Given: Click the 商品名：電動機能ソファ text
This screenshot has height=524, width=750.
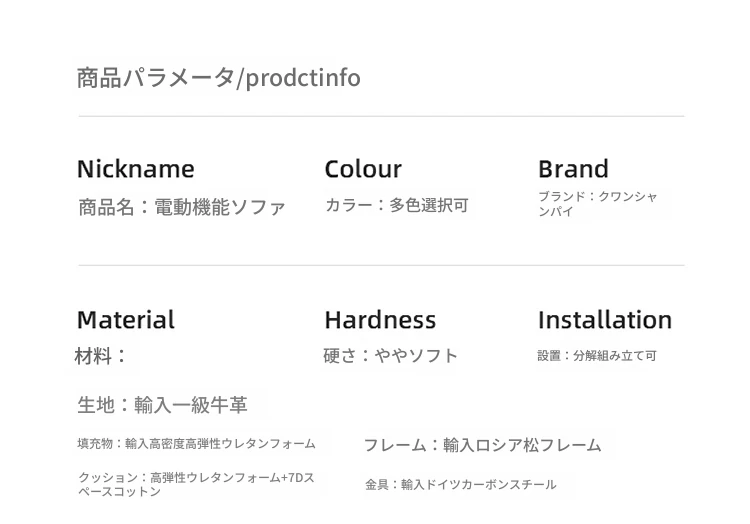Looking at the screenshot, I should point(182,207).
